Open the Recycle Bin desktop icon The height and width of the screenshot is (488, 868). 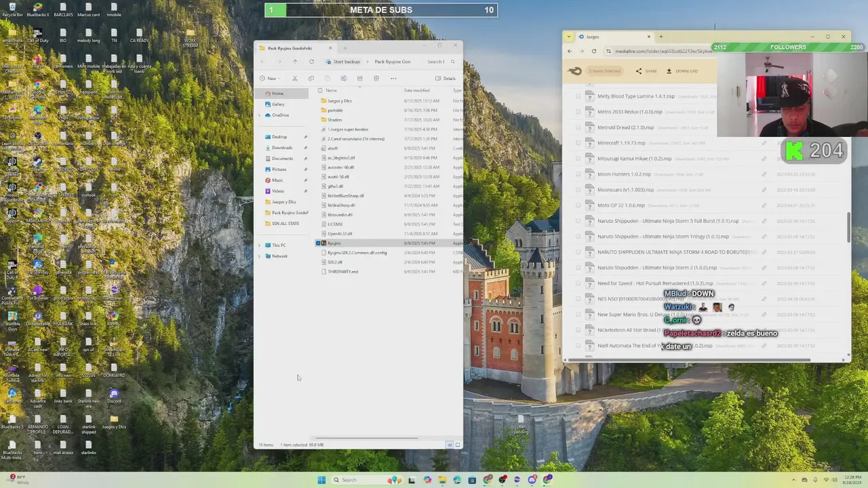12,9
